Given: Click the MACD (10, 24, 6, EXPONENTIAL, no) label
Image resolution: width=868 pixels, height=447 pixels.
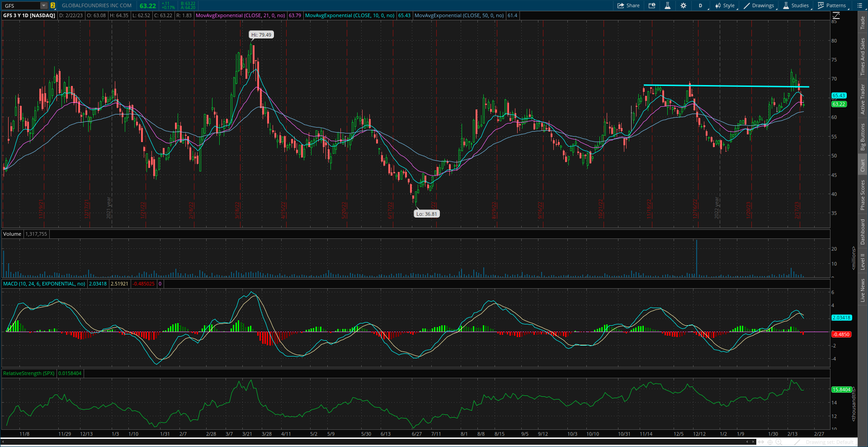Looking at the screenshot, I should [x=44, y=284].
